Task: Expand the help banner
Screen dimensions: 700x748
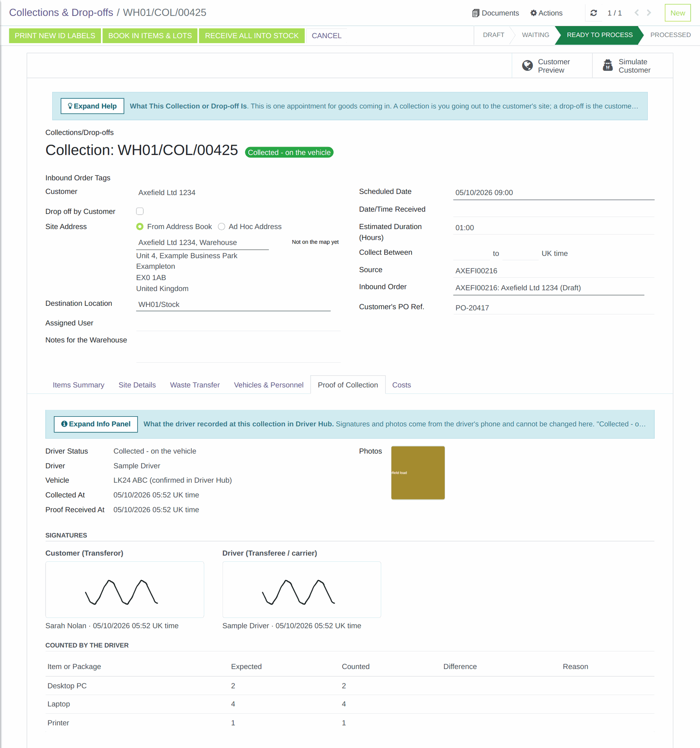Action: tap(92, 106)
